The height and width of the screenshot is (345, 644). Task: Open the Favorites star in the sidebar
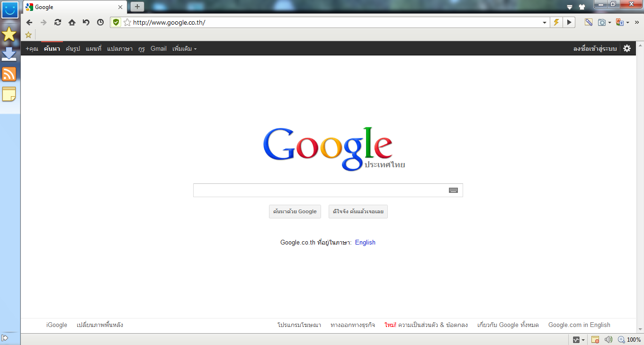(x=9, y=34)
